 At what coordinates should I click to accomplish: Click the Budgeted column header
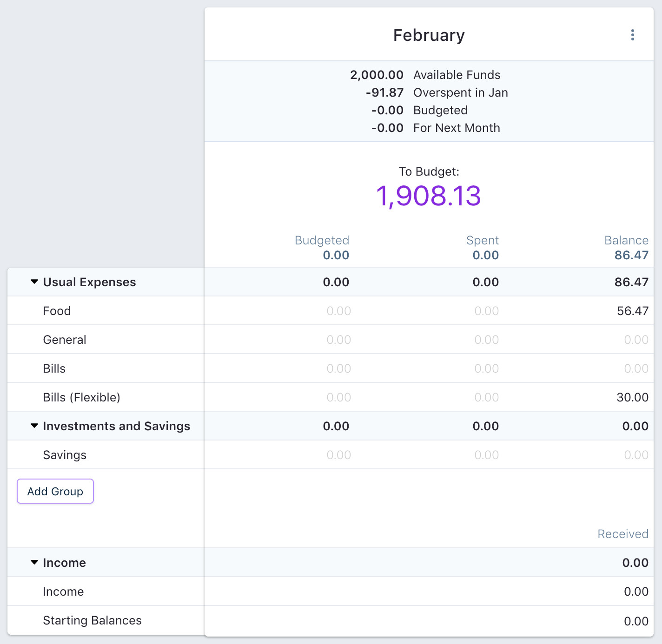pyautogui.click(x=322, y=240)
